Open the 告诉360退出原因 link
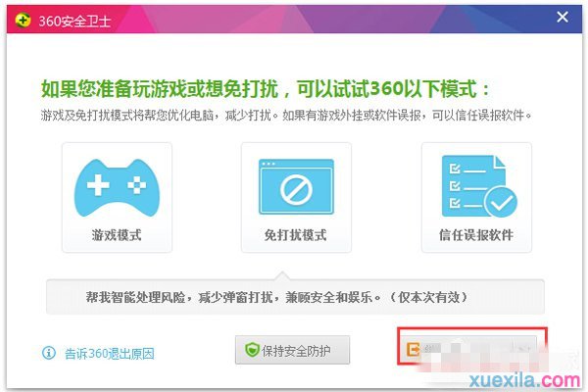 (x=110, y=354)
